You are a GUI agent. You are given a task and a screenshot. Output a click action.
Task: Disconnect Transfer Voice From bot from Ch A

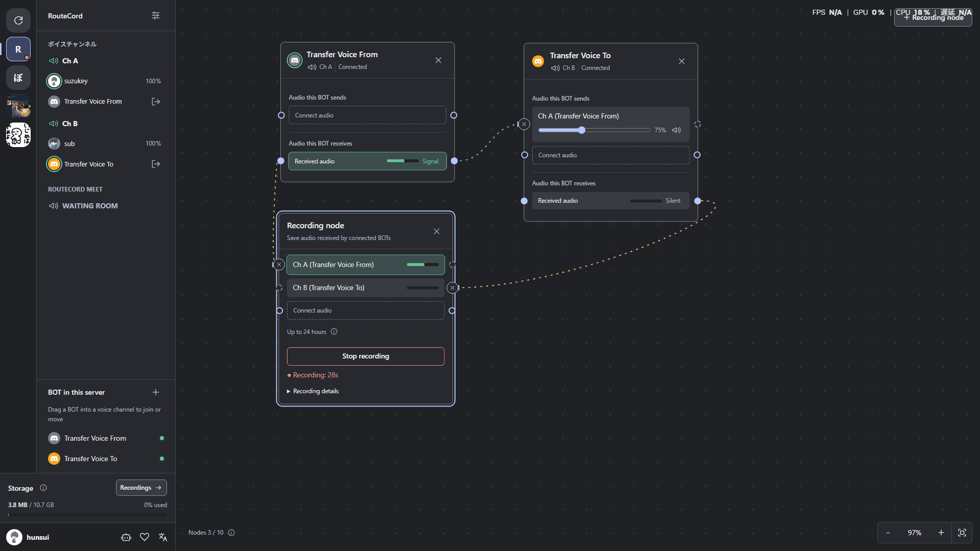(x=156, y=102)
